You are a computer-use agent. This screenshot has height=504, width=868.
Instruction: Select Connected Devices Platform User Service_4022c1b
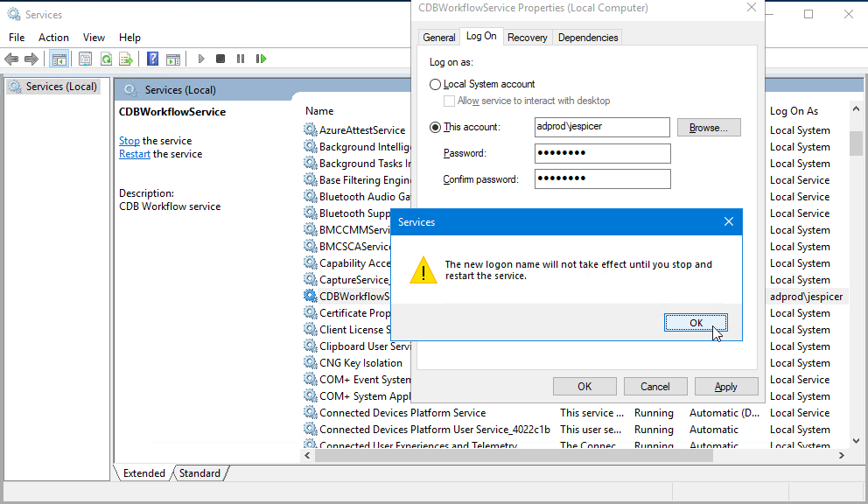tap(435, 430)
